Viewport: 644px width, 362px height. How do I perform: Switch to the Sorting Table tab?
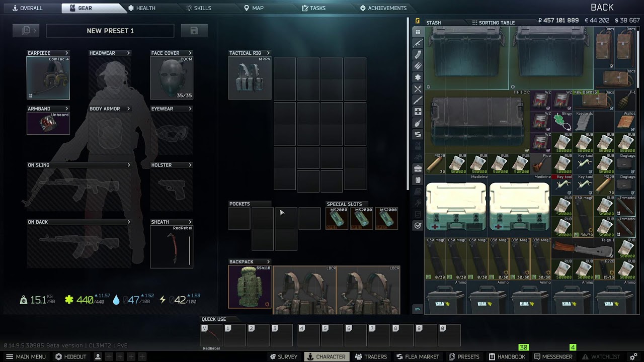tap(493, 23)
